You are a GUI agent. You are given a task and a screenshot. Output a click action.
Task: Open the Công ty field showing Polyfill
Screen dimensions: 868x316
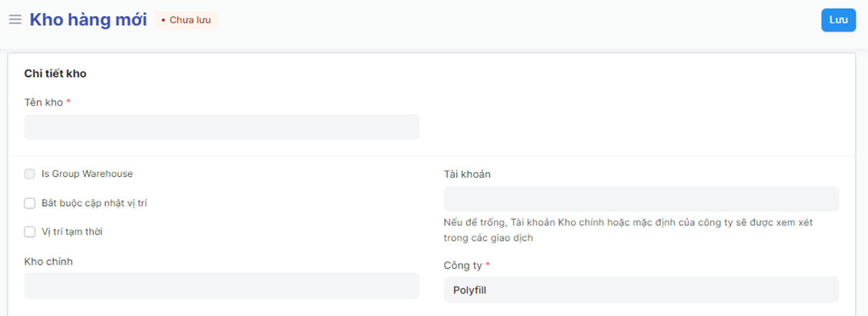(x=641, y=290)
